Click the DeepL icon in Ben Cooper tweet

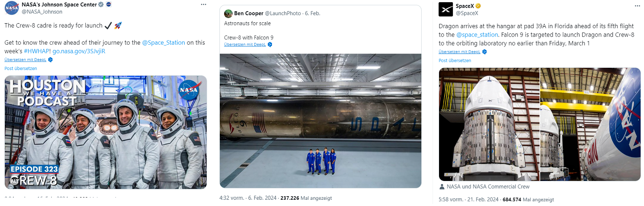270,45
